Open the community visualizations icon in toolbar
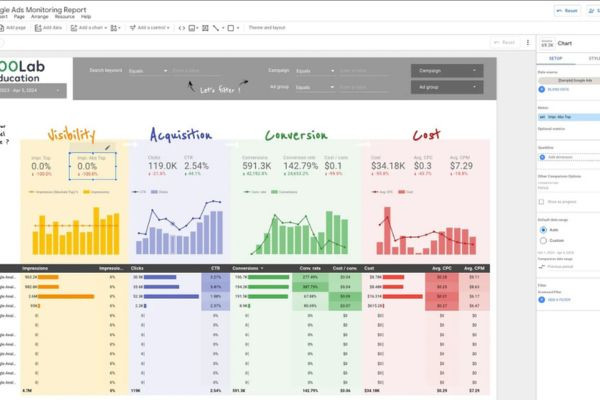The image size is (600, 400). [115, 28]
